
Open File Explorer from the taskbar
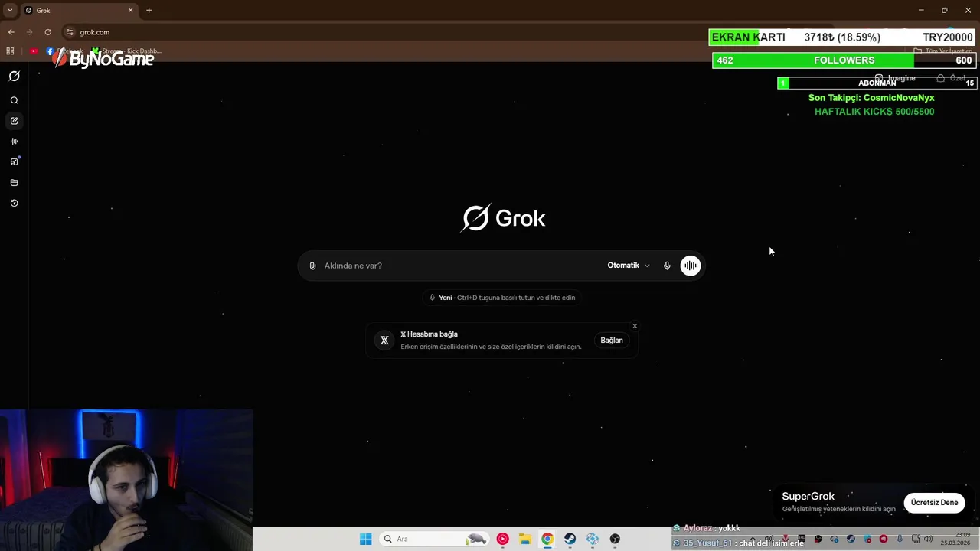(x=524, y=539)
